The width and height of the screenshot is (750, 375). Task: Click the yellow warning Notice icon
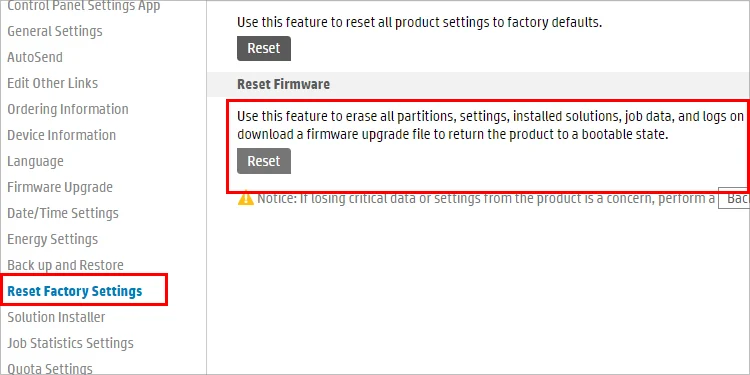245,198
